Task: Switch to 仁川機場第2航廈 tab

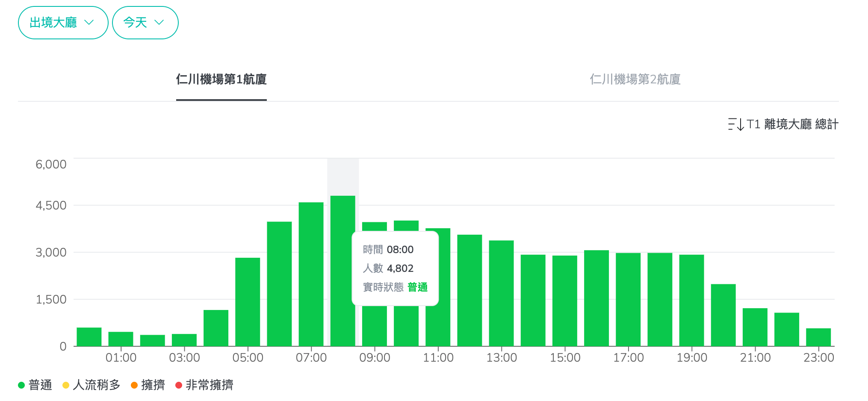Action: point(635,80)
